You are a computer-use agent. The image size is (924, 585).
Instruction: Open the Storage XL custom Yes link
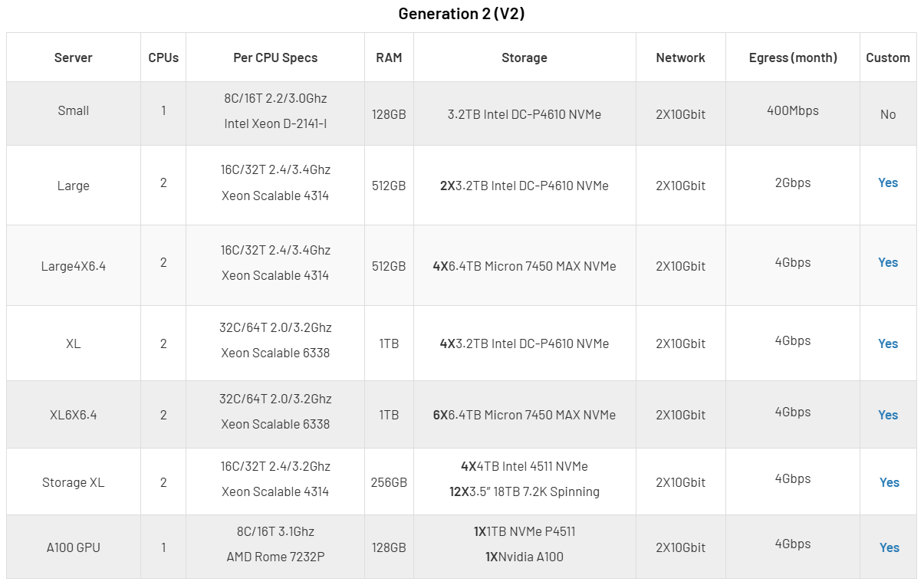889,482
